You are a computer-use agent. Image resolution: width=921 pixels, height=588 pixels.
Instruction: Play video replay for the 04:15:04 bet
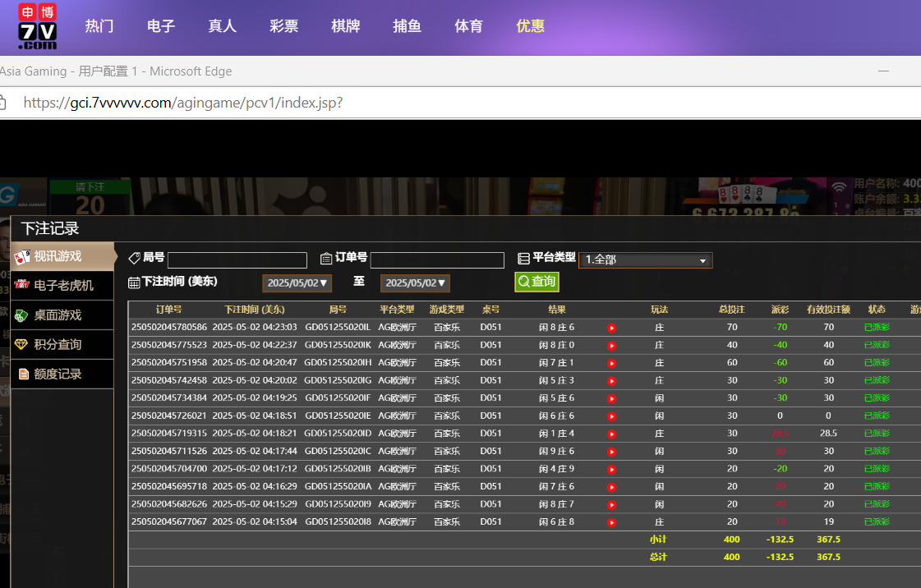(x=611, y=522)
